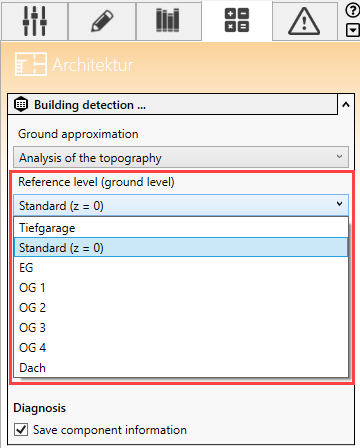Open the library books tab
Screen dimensions: 360x448
point(168,21)
